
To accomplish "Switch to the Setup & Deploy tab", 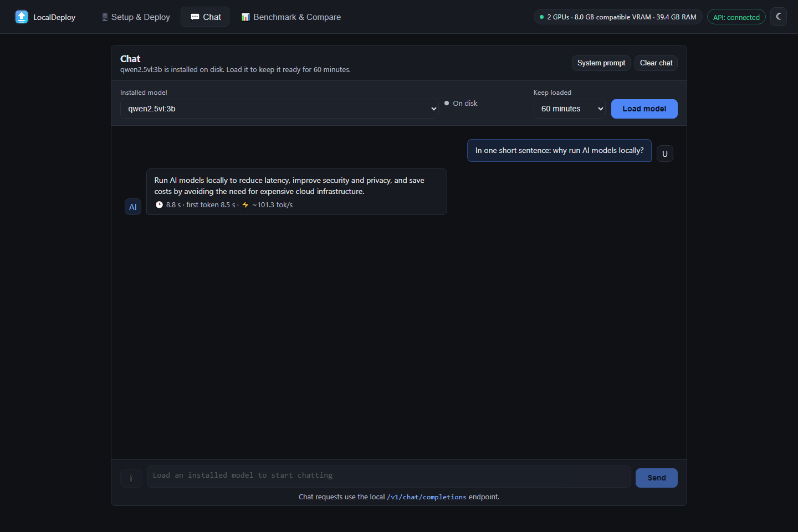I will tap(136, 17).
